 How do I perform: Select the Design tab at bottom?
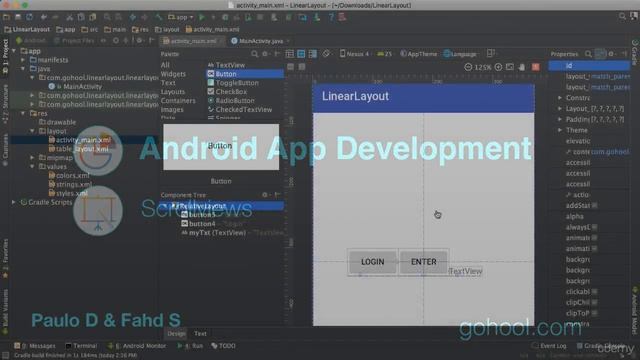coord(176,333)
